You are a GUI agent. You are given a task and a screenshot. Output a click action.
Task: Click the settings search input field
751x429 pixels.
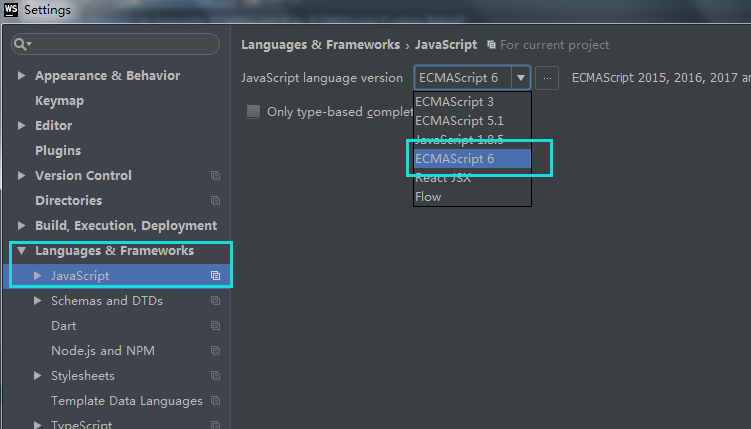point(115,44)
